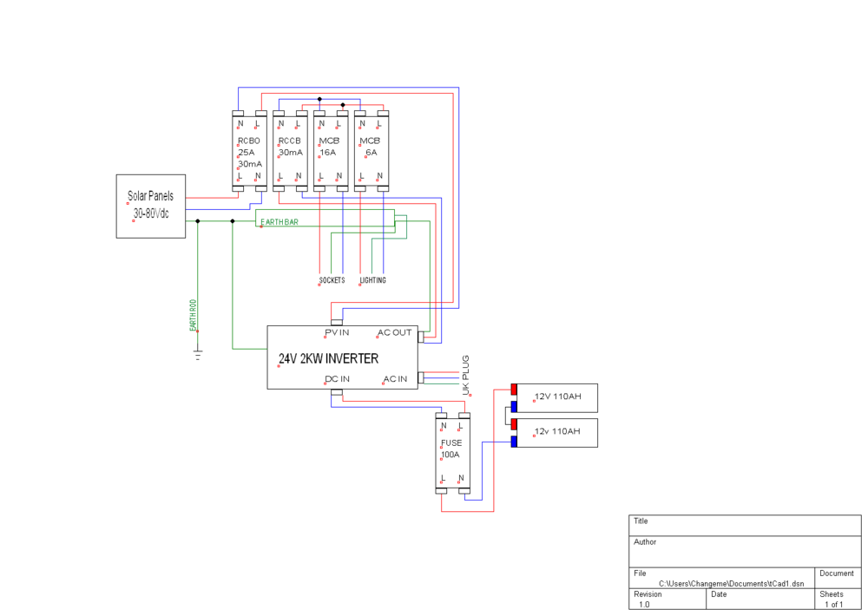Click the 30mA rating on RCBO
The image size is (868, 616).
[x=250, y=164]
